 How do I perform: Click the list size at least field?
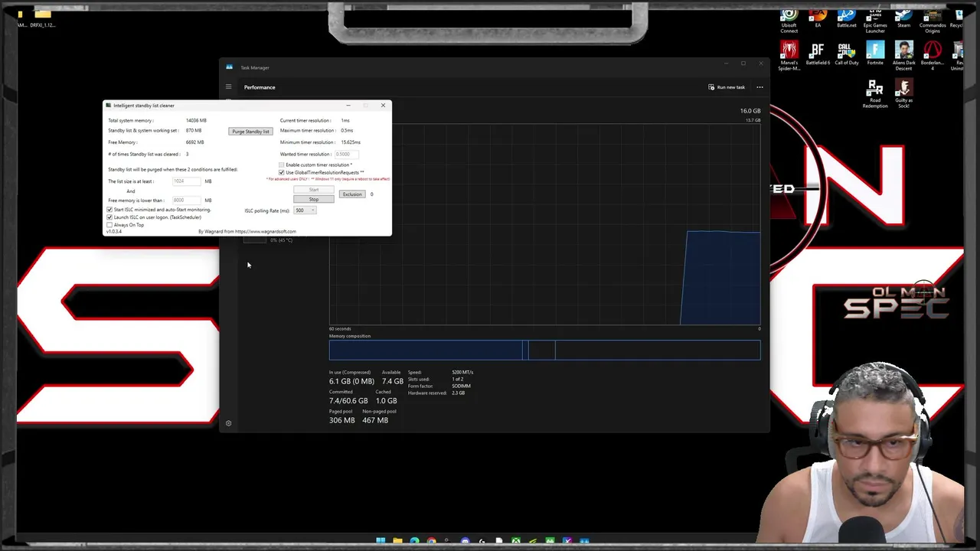point(186,181)
